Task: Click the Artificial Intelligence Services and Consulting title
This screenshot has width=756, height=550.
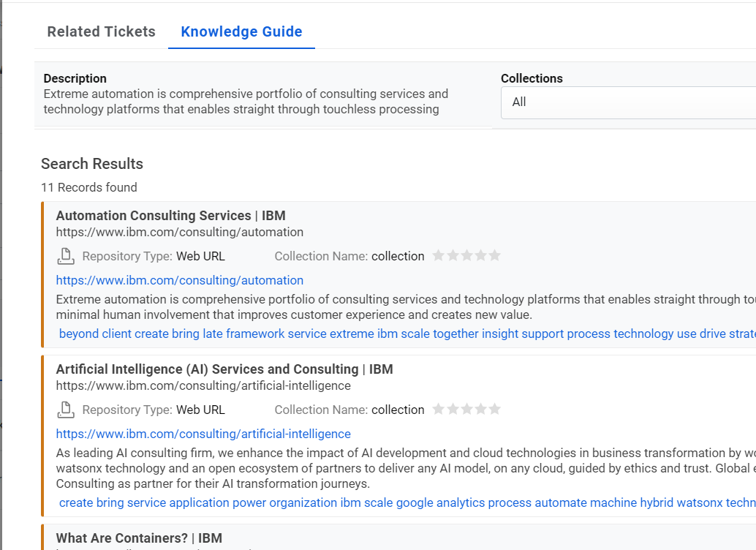Action: 224,369
